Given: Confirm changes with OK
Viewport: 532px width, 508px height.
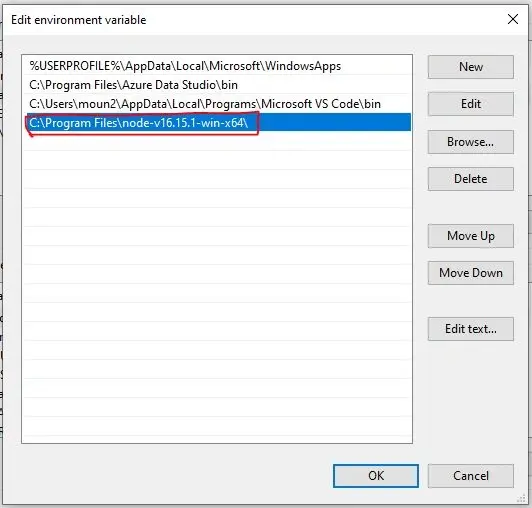Looking at the screenshot, I should click(x=376, y=476).
